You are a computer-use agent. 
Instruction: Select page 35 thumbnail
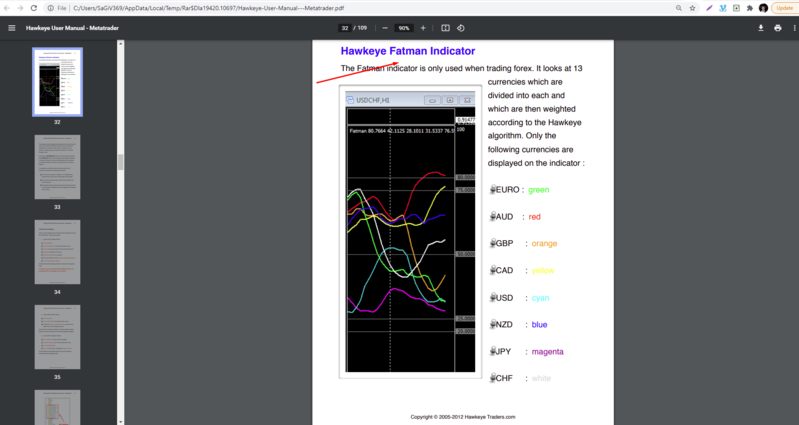pos(57,337)
